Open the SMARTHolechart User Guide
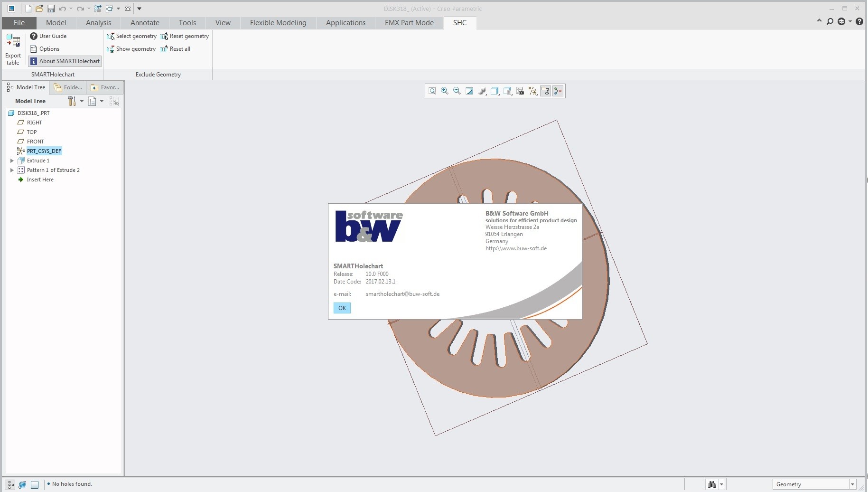This screenshot has height=492, width=868. [x=48, y=36]
